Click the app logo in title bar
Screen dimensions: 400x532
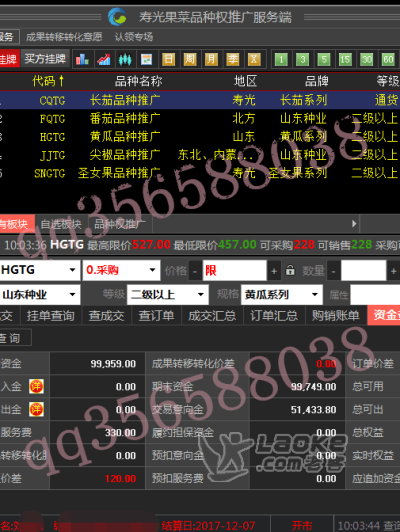[x=117, y=16]
